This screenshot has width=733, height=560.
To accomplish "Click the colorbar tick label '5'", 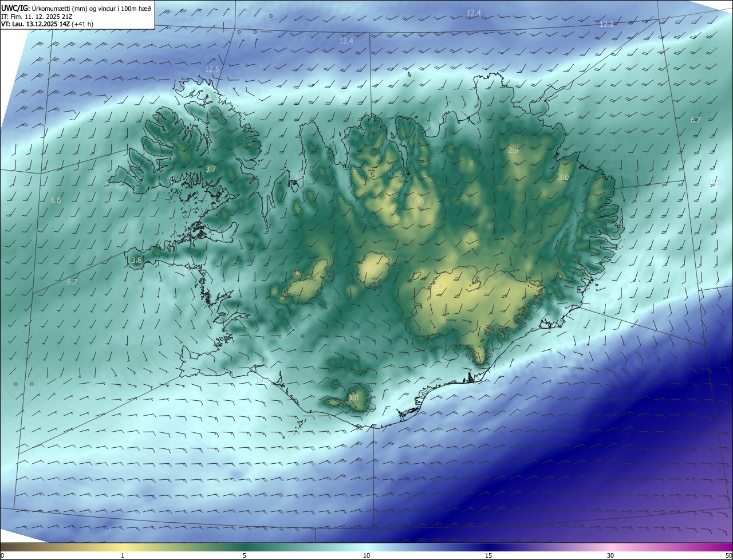I will pos(245,555).
